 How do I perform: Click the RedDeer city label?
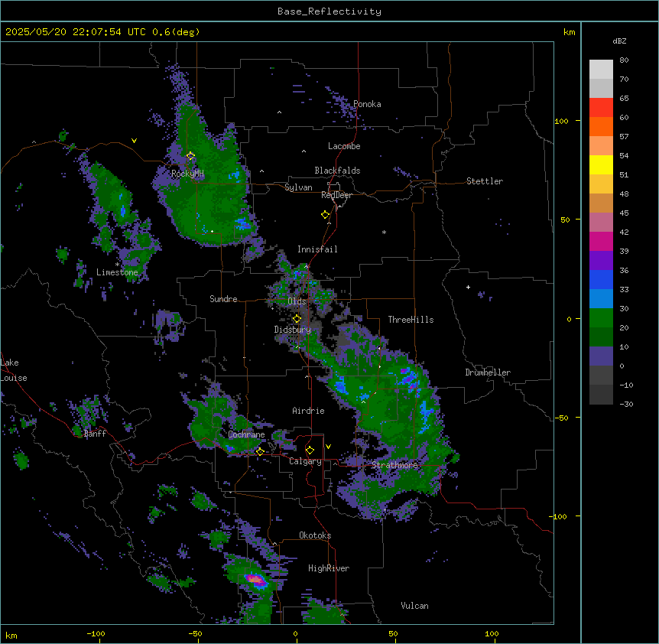[336, 195]
